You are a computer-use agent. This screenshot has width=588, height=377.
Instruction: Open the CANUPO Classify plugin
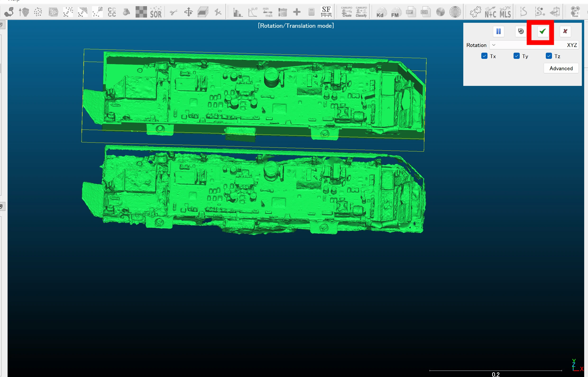pos(361,12)
